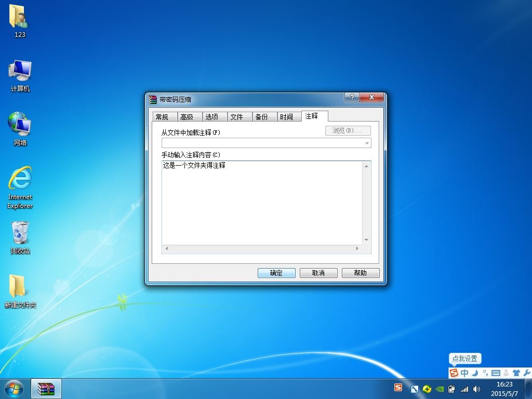The image size is (532, 399).
Task: Click the 点我设置 tooltip bubble
Action: 465,358
